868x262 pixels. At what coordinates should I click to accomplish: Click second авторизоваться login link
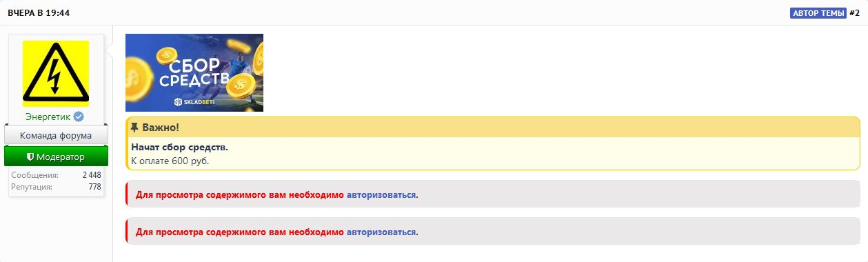click(381, 232)
